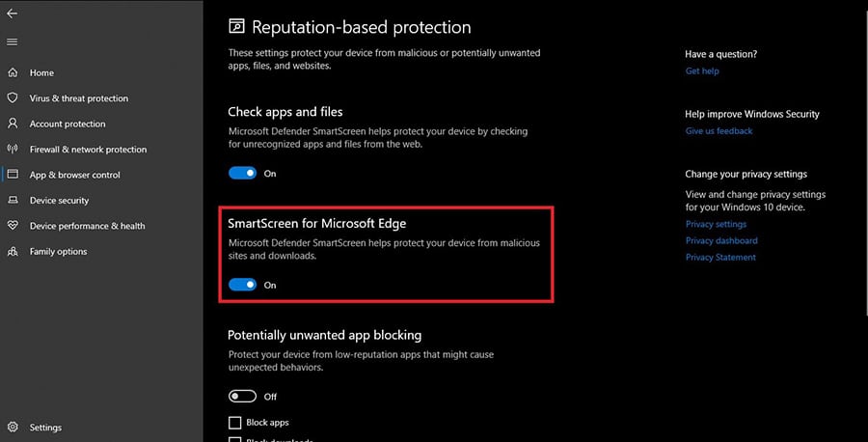Click the Account protection person icon
The height and width of the screenshot is (442, 868).
(x=13, y=124)
